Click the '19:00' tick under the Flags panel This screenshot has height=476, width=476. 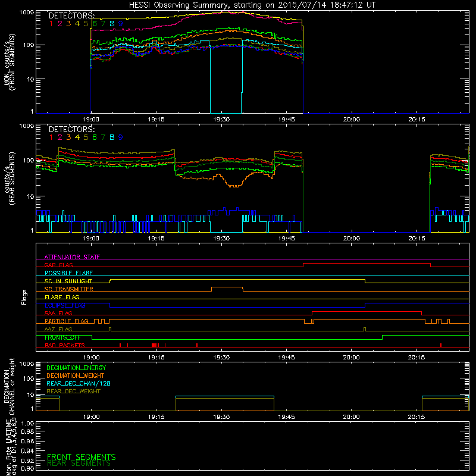pos(91,358)
